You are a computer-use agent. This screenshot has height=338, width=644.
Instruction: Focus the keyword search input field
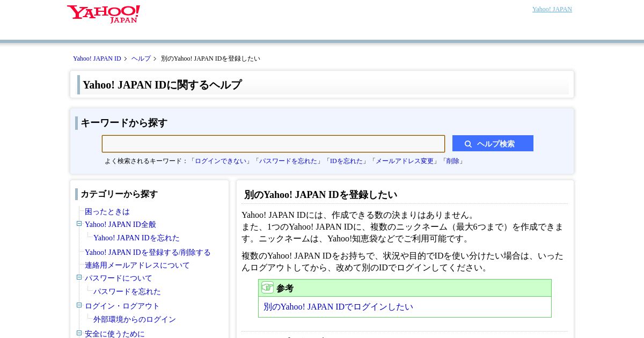(x=273, y=144)
